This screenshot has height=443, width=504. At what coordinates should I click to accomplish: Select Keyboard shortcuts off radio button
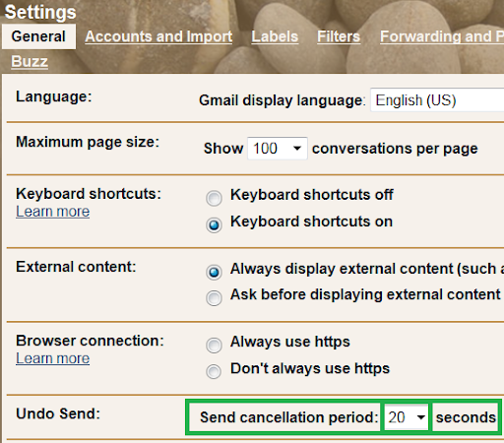214,198
